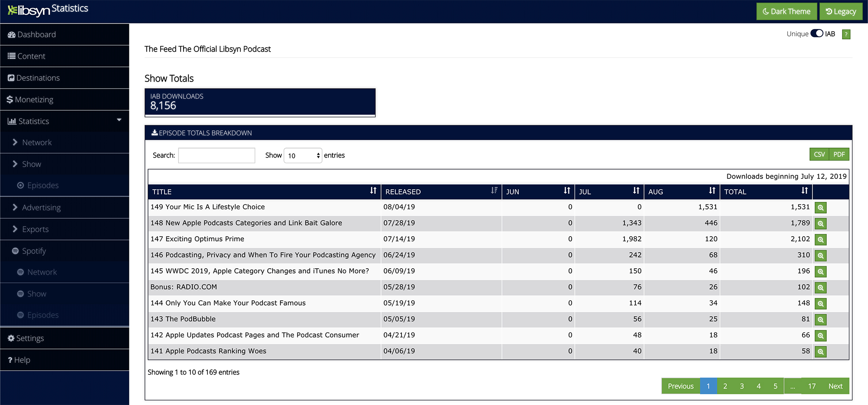The image size is (868, 405).
Task: Open Bonus: RADIO.COM episode detail icon
Action: (x=820, y=288)
